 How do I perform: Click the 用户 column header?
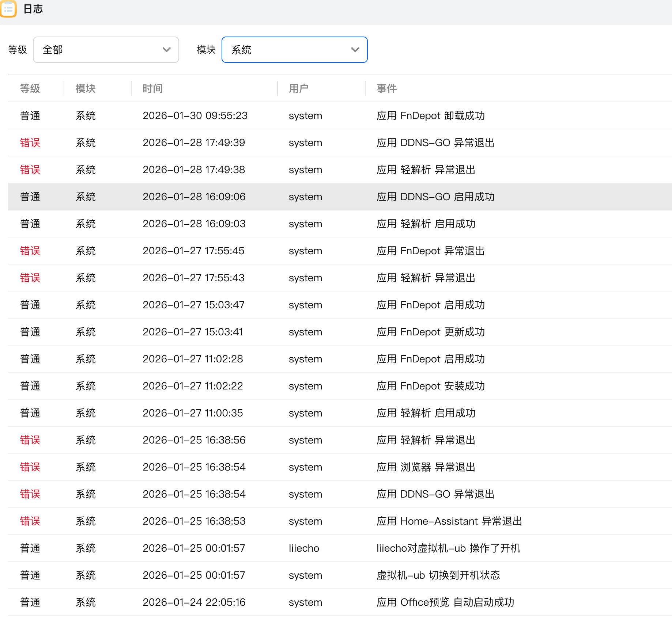tap(298, 88)
